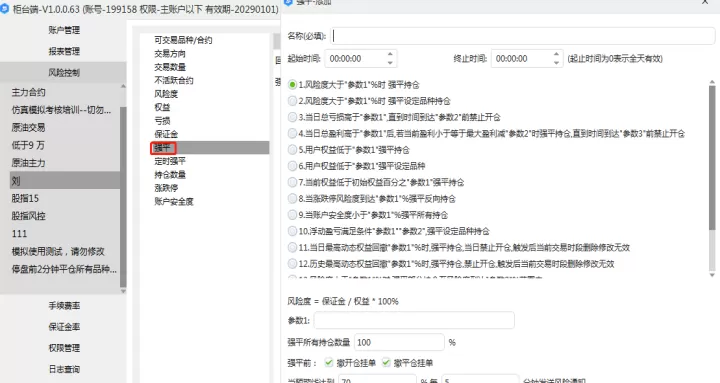Click the 参数1 input field
Viewport: 720px width, 383px height.
[x=414, y=320]
